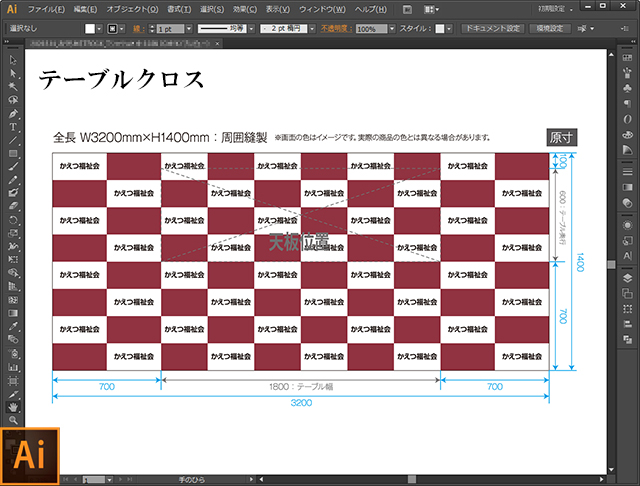Image resolution: width=640 pixels, height=486 pixels.
Task: Open the 効果(C) menu
Action: (245, 9)
